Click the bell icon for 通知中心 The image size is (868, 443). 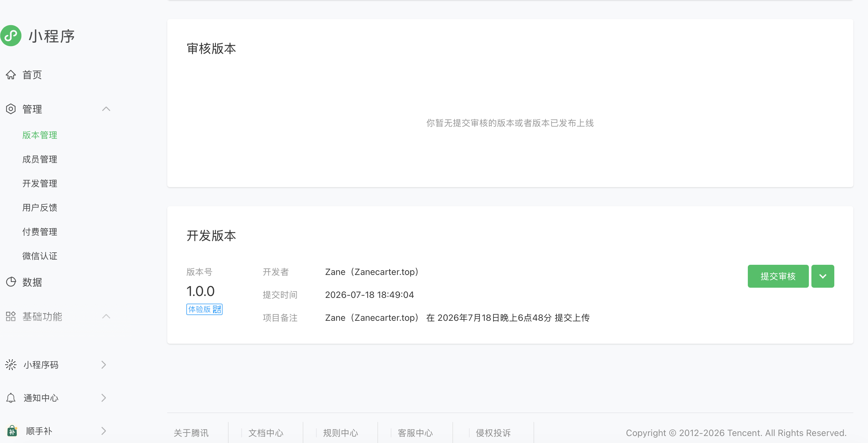[11, 398]
